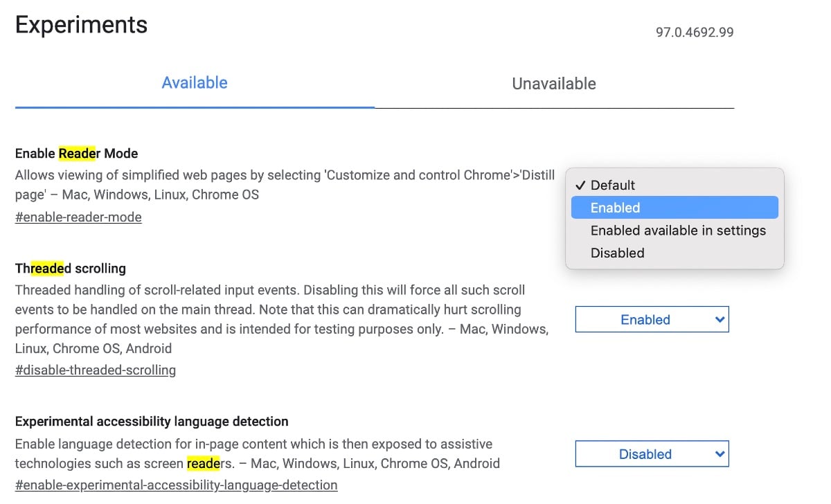
Task: Click the Experiments page heading
Action: pos(81,26)
